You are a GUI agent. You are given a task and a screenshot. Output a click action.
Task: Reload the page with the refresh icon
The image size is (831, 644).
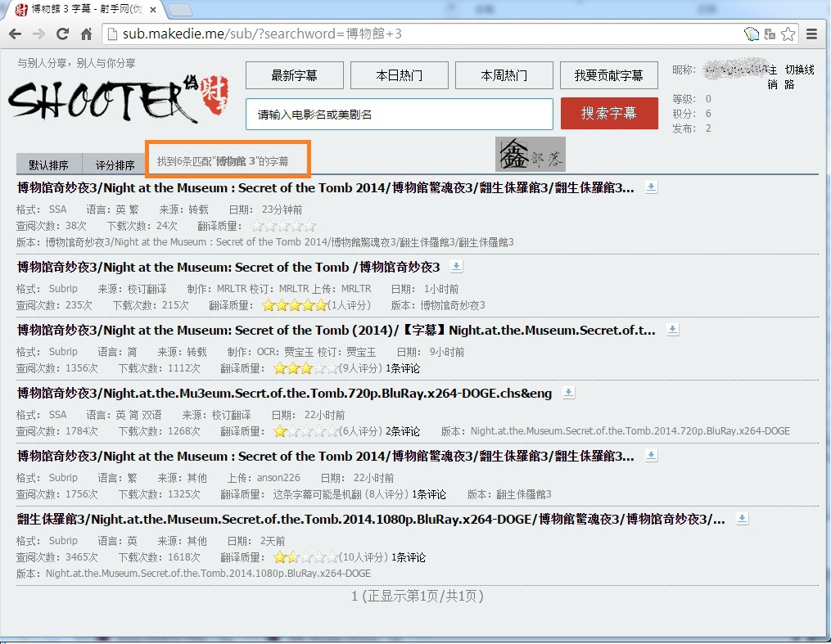[x=62, y=34]
